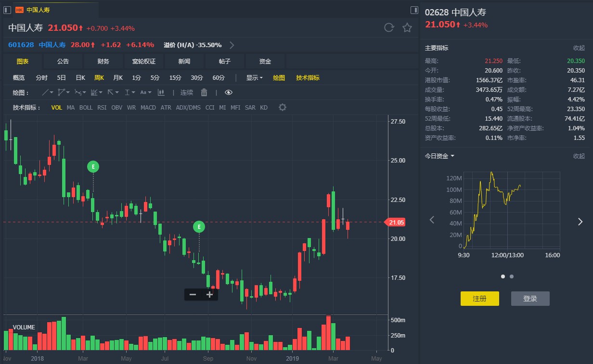The width and height of the screenshot is (593, 364).
Task: Open the Aa text annotation dropdown
Action: (146, 92)
